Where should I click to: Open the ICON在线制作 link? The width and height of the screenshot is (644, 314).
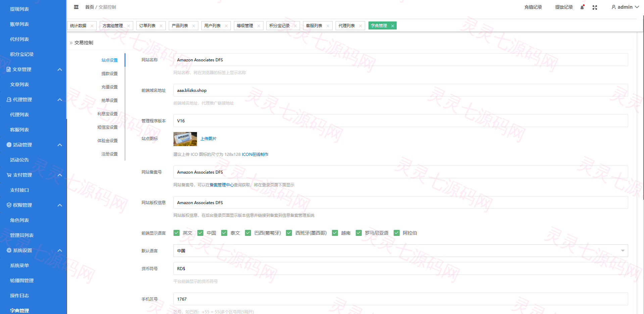255,154
